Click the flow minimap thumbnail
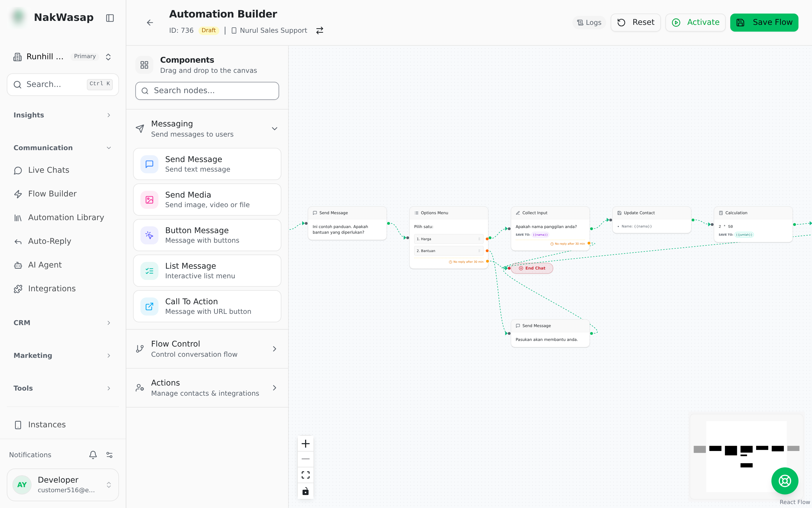812x508 pixels. pos(746,456)
